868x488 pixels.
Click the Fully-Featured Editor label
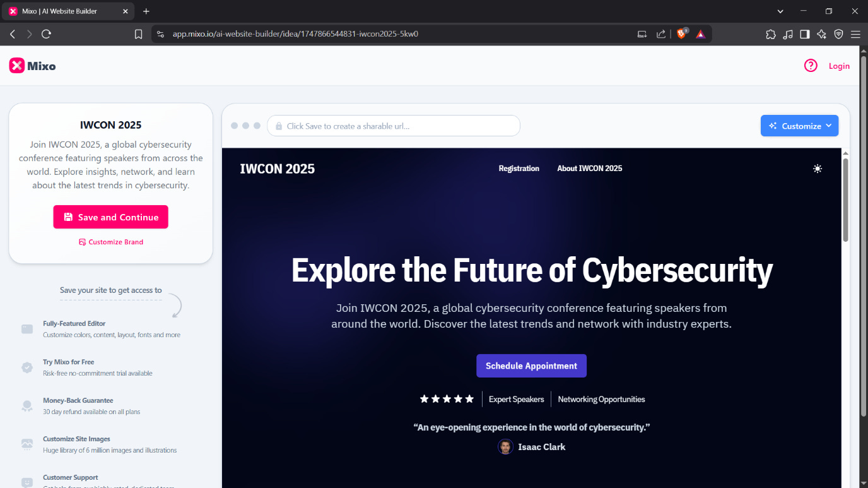coord(74,323)
